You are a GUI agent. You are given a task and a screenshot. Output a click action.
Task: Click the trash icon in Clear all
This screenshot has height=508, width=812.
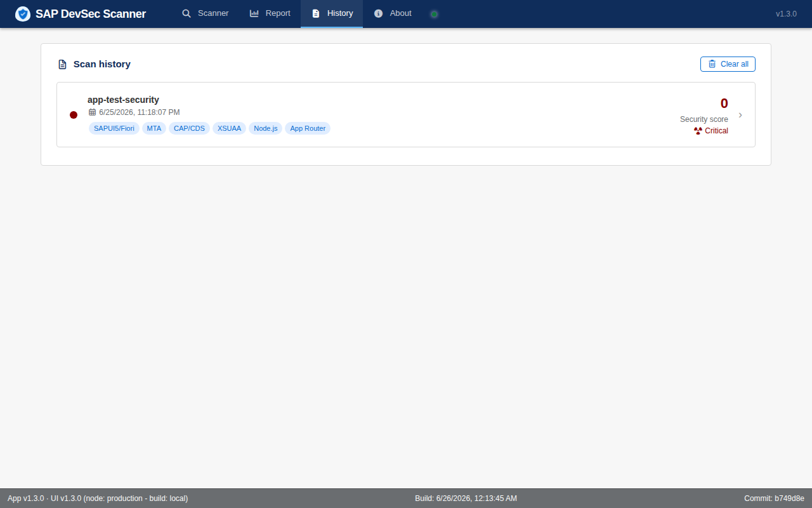tap(712, 64)
